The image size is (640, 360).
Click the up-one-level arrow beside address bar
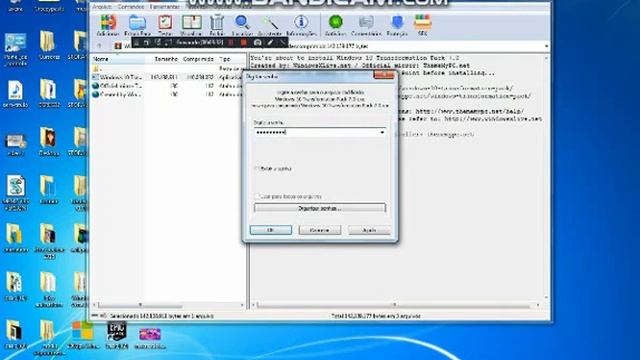pyautogui.click(x=99, y=46)
